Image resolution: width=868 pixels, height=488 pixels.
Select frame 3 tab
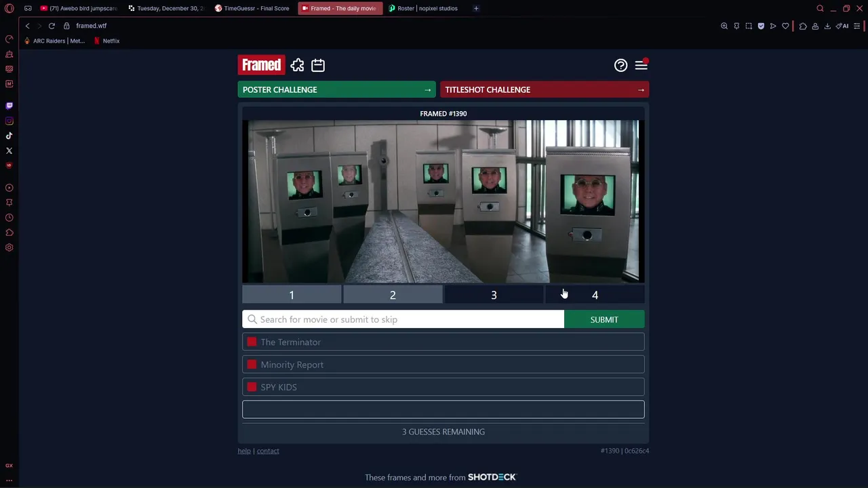tap(494, 295)
